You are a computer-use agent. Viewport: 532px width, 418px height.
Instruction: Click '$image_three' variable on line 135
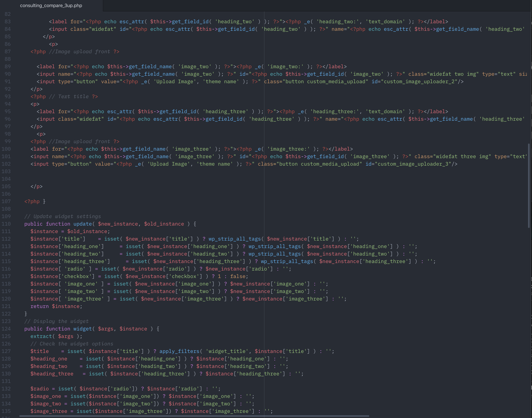(x=49, y=411)
